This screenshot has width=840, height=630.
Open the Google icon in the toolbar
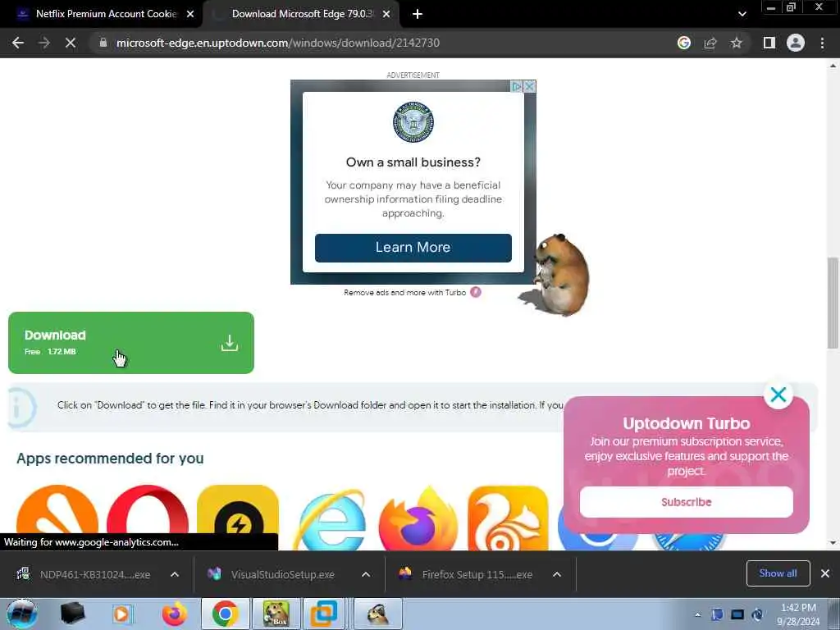click(684, 43)
